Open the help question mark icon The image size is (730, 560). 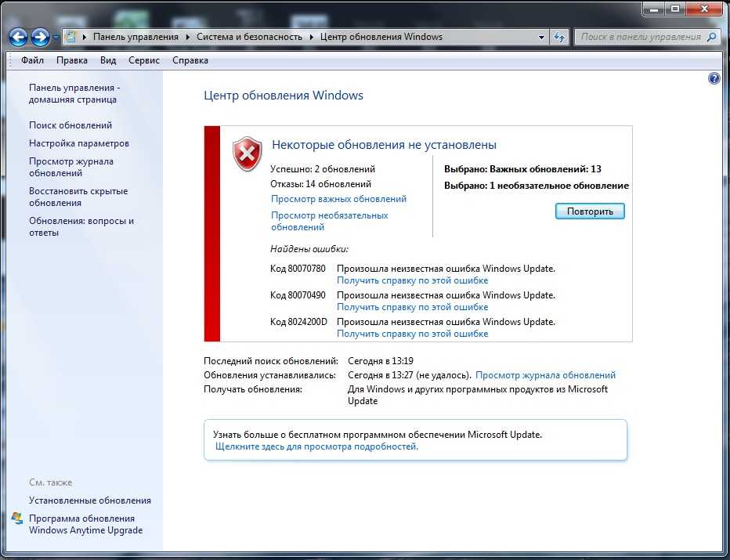click(714, 78)
